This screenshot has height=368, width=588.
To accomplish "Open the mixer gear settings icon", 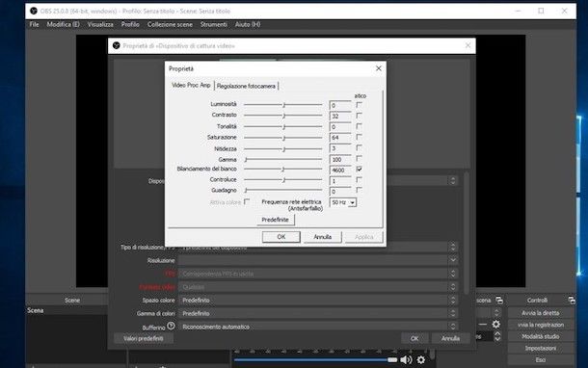I will coord(421,359).
